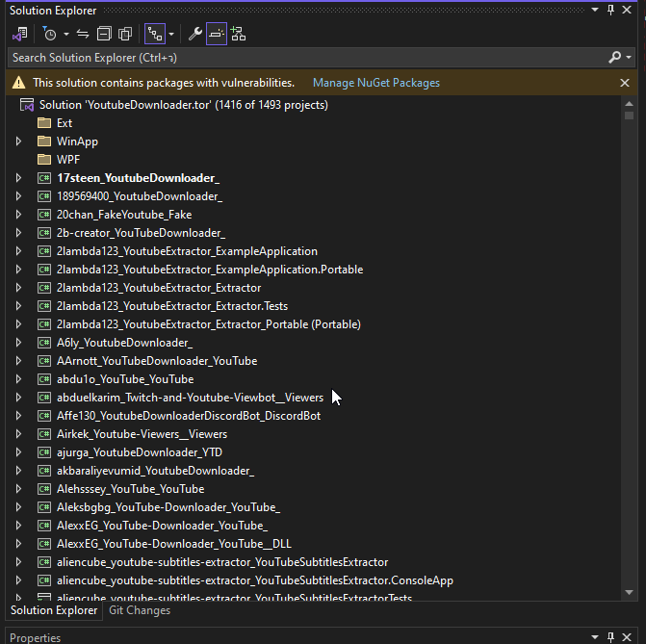Expand 2lambda123_YoutubeExtractor_ExampleApplication project

[18, 251]
